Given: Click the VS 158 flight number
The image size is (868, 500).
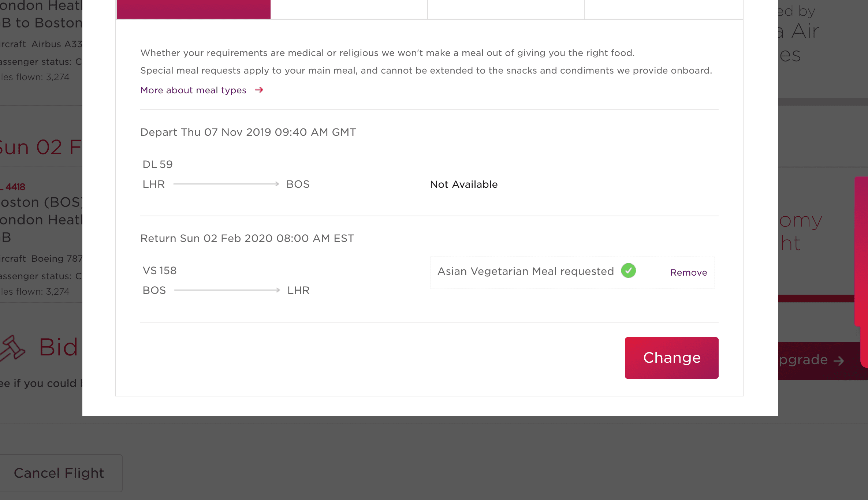Looking at the screenshot, I should (x=160, y=270).
